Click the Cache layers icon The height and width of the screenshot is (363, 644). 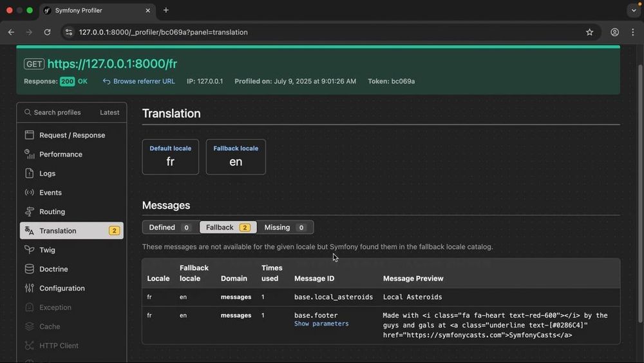pyautogui.click(x=29, y=326)
